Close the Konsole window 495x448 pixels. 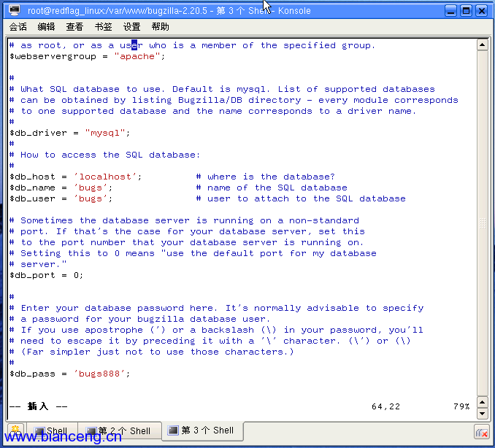pos(482,11)
